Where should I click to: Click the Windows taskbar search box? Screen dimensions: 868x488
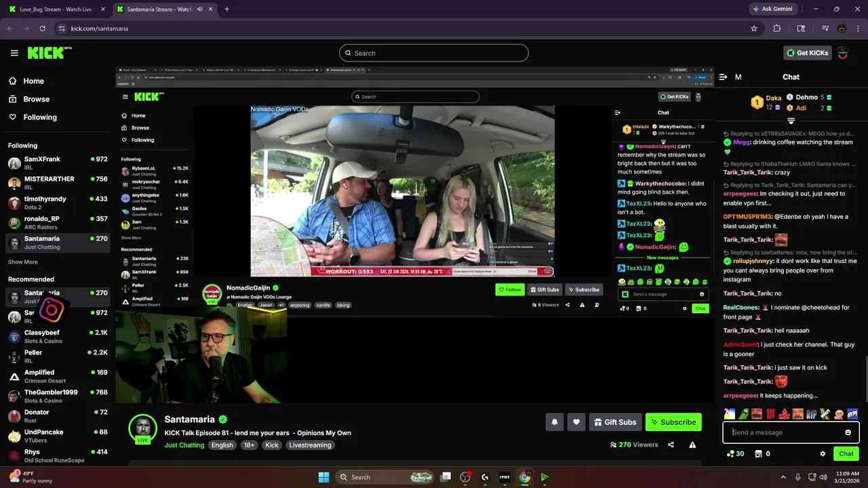(x=384, y=477)
